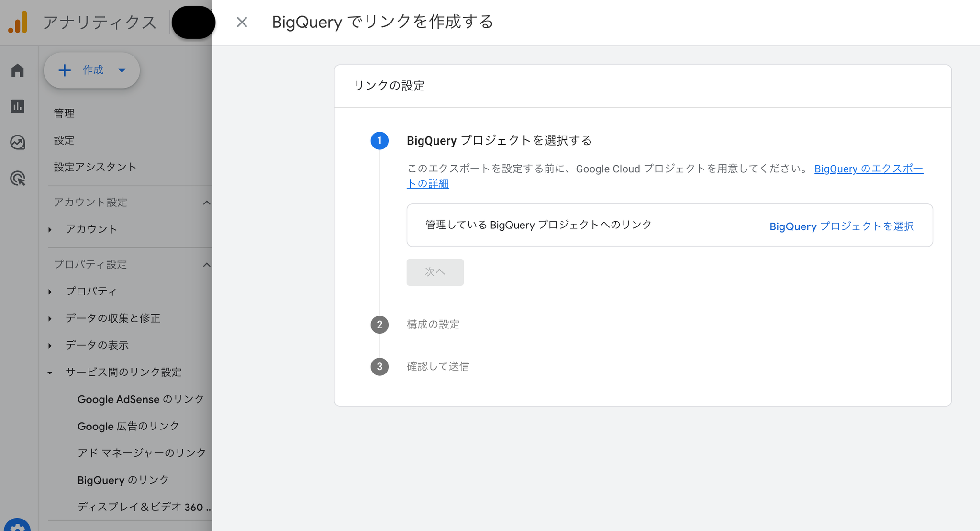Click プロパティ label in sidebar
This screenshot has height=531, width=980.
(x=91, y=291)
